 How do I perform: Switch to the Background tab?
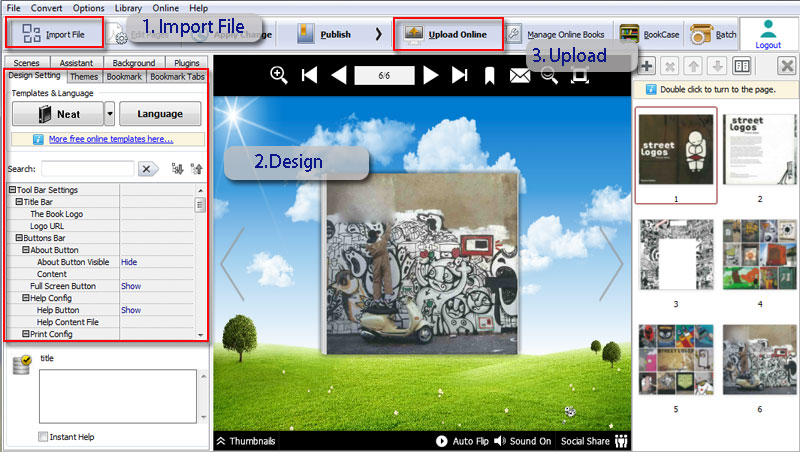(x=134, y=63)
